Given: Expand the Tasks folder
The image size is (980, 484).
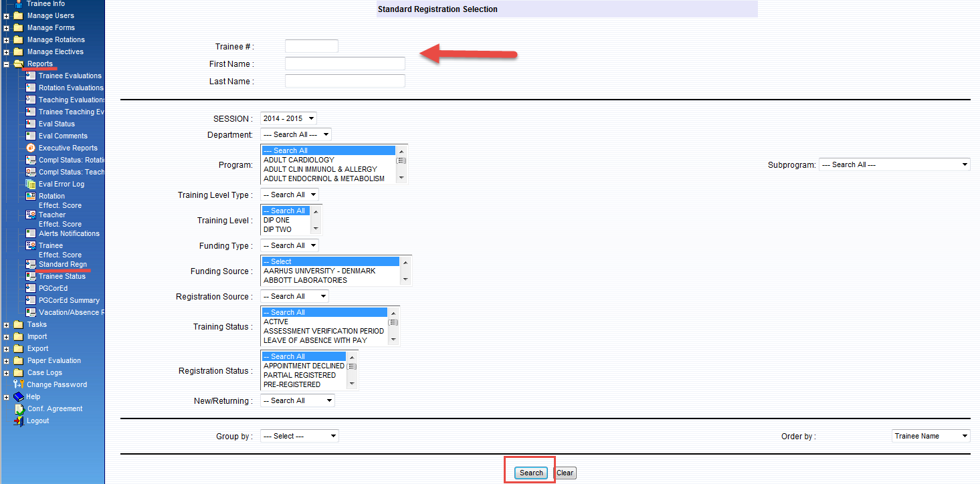Looking at the screenshot, I should (x=6, y=325).
